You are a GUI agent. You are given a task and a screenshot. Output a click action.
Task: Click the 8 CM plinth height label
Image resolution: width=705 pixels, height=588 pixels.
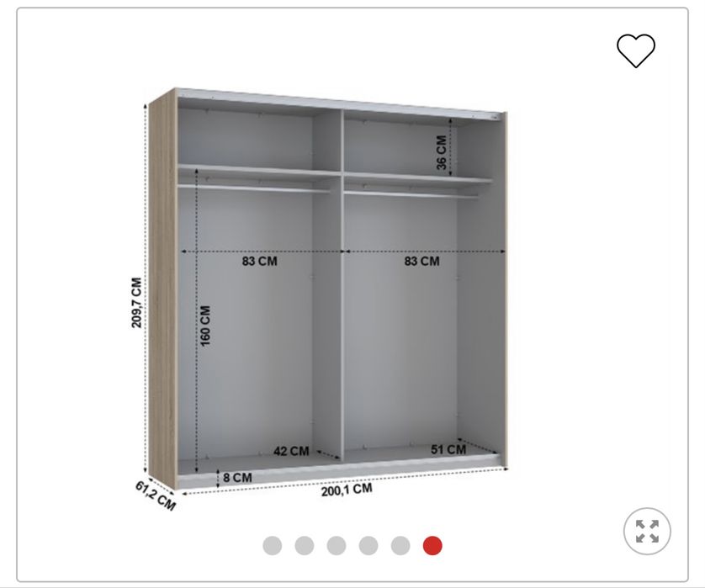(x=238, y=478)
